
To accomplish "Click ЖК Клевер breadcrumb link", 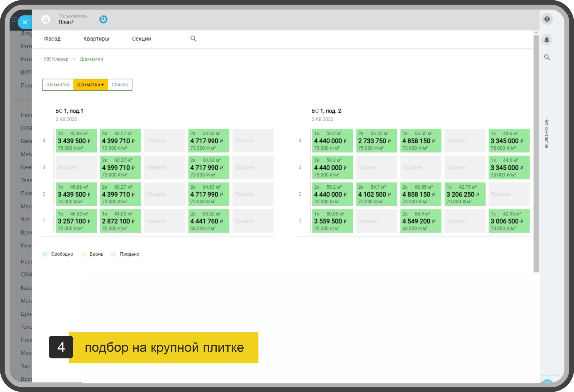I will coord(56,59).
